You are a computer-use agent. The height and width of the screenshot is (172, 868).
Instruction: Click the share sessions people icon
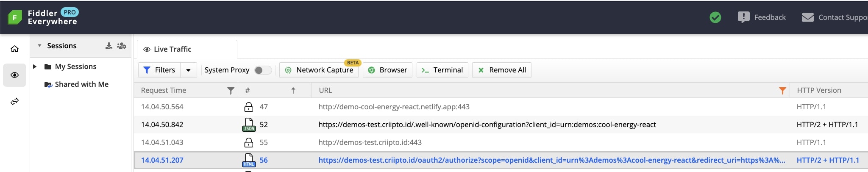pos(122,46)
